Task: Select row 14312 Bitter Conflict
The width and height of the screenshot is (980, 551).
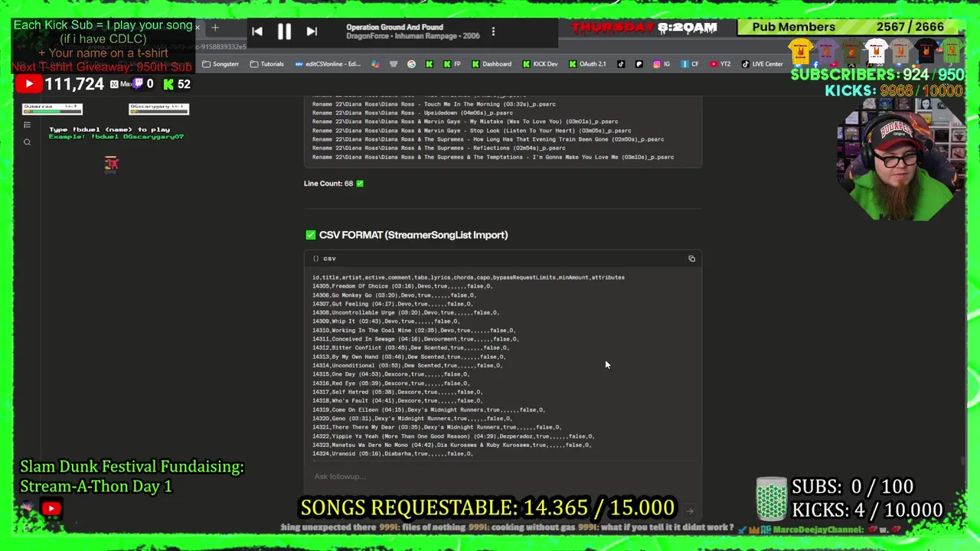Action: [410, 347]
